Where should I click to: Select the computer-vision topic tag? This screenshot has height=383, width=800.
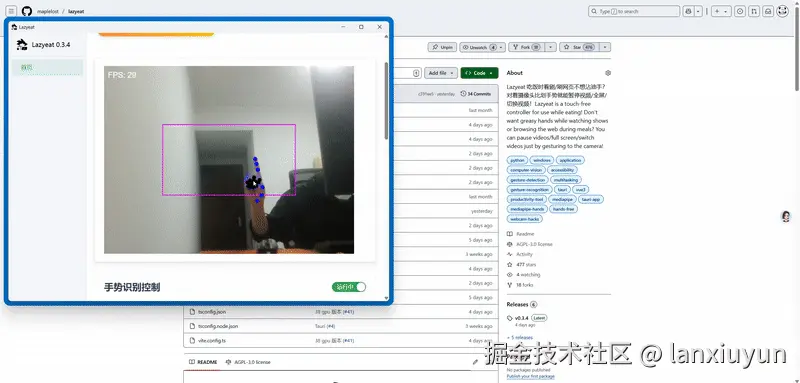click(526, 170)
